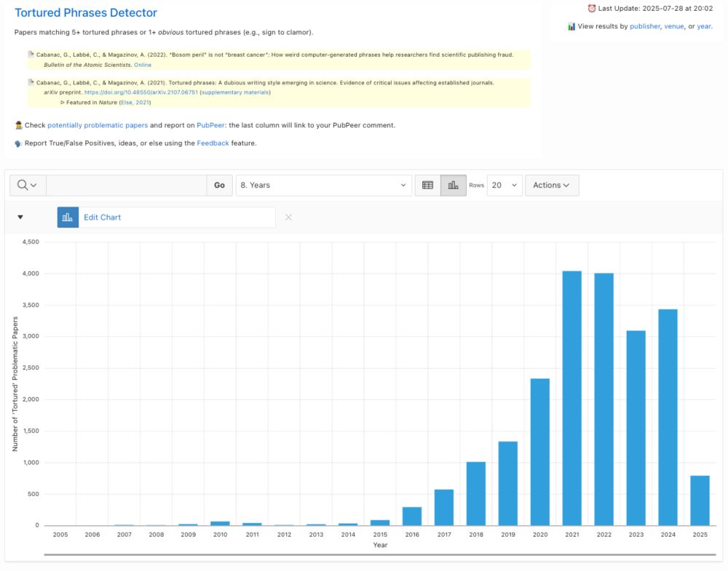Click the '2005' x-axis label
728x571 pixels.
click(60, 535)
